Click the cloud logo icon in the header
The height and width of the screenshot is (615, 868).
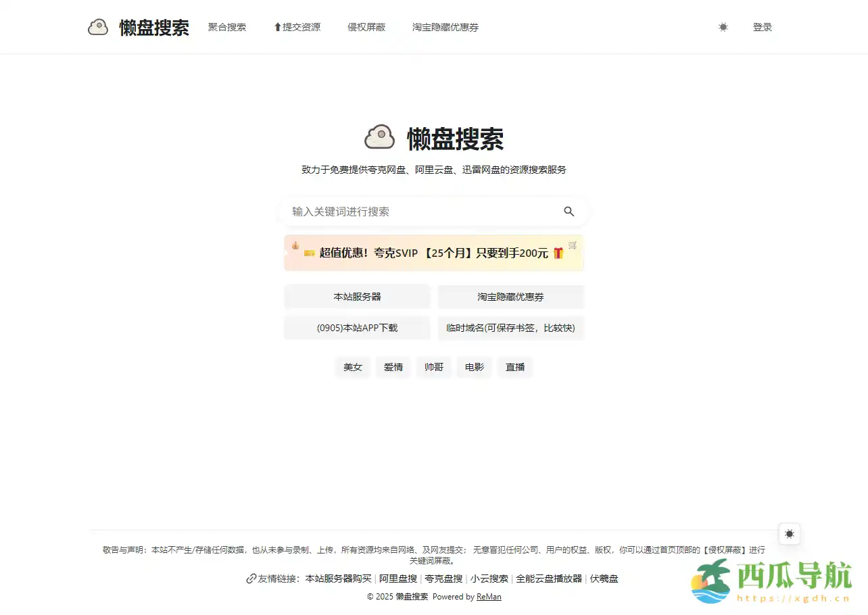click(98, 26)
